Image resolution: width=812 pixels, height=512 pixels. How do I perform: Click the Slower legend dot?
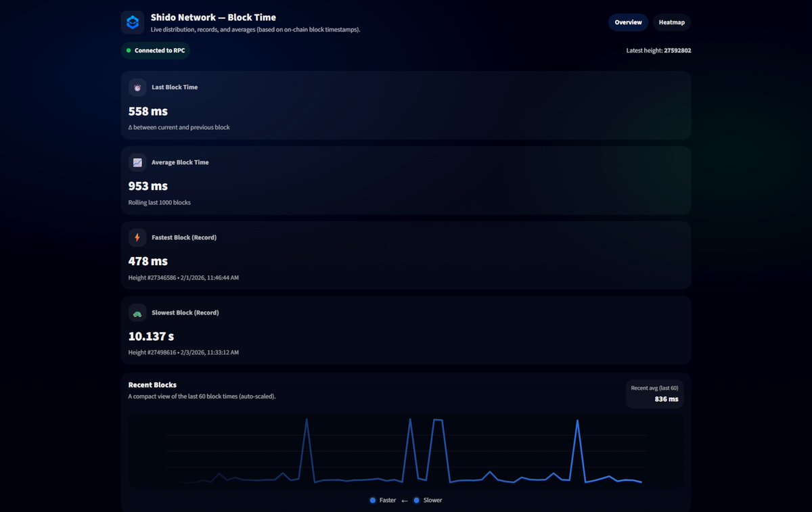point(417,500)
